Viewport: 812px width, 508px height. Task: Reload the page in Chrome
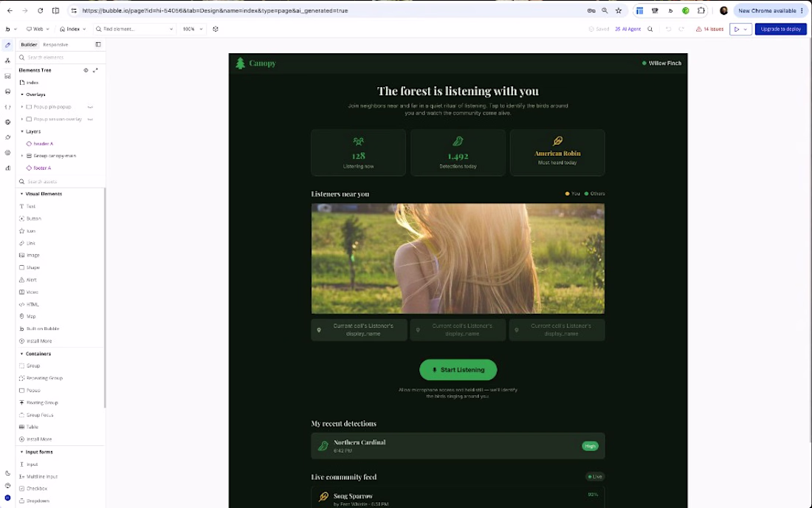(x=41, y=10)
